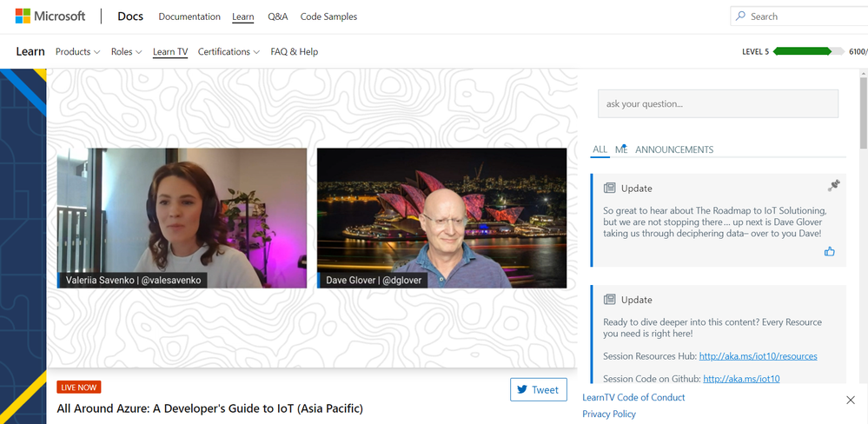This screenshot has height=424, width=868.
Task: Open the Privacy Policy link
Action: (x=609, y=414)
